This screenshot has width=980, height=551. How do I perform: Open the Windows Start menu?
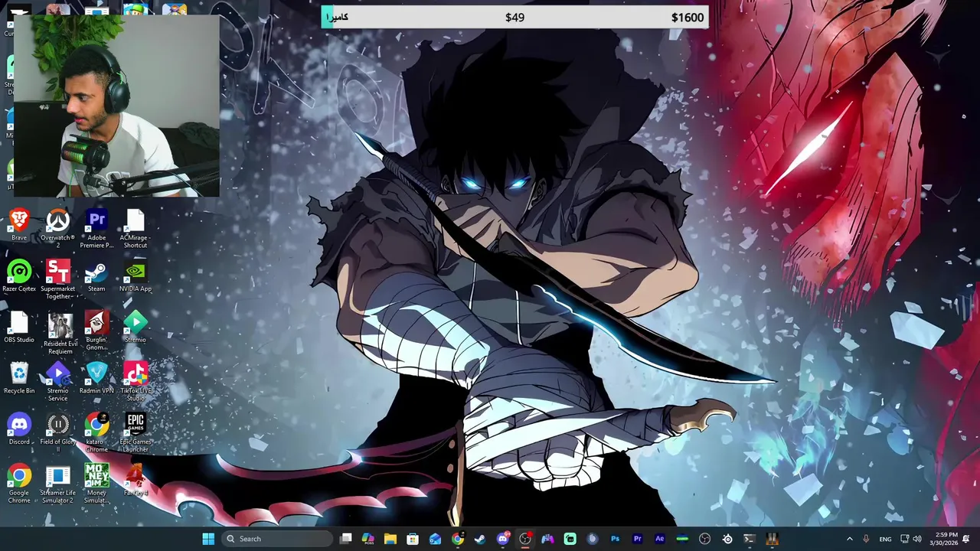click(x=208, y=539)
